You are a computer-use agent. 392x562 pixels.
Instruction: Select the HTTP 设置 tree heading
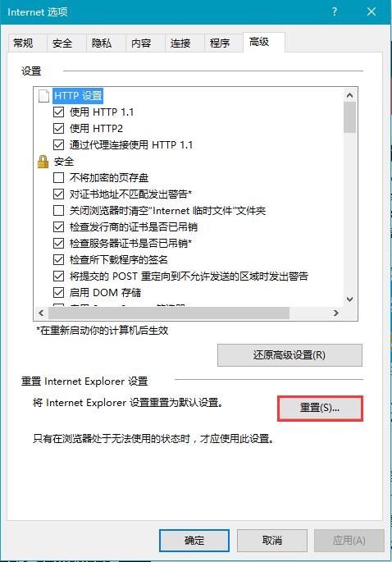(78, 96)
